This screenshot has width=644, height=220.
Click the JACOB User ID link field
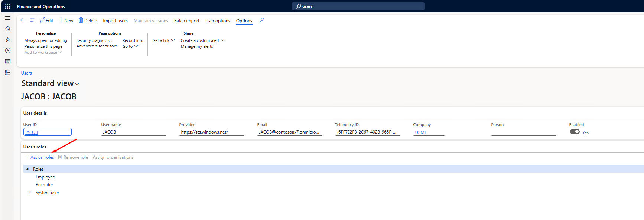48,132
